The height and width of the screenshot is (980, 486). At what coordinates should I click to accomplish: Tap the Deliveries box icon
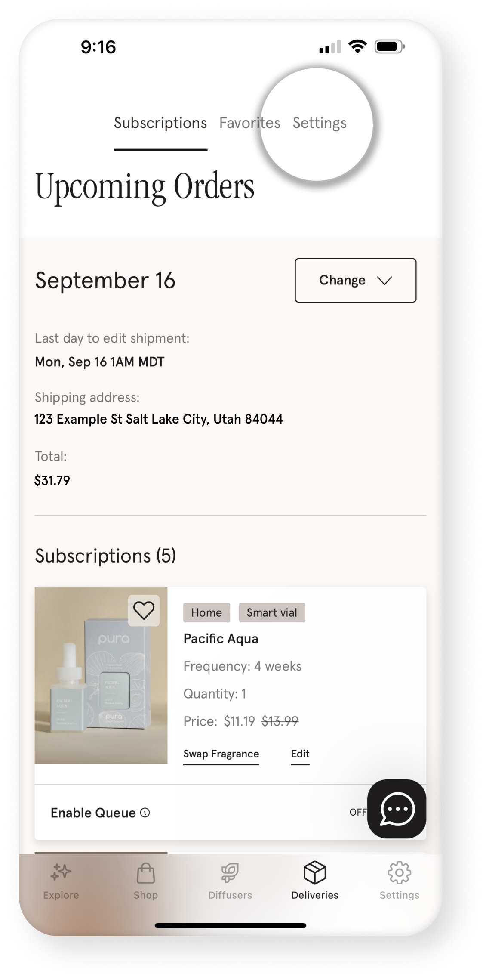point(315,873)
